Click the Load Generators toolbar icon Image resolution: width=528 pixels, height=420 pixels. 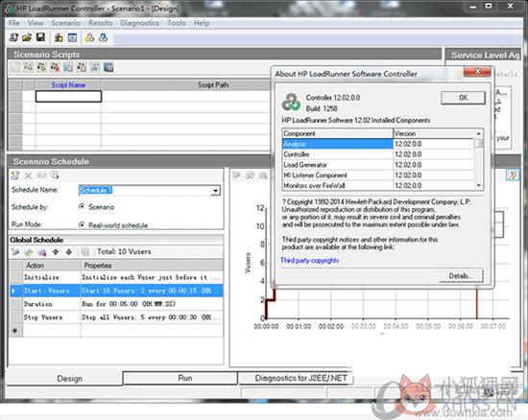[x=59, y=37]
